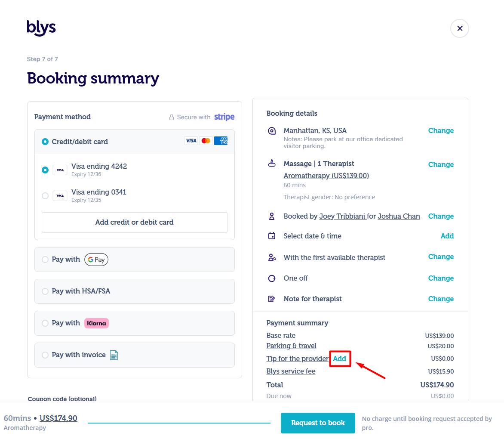
Task: Click the Request to book button
Action: 318,423
